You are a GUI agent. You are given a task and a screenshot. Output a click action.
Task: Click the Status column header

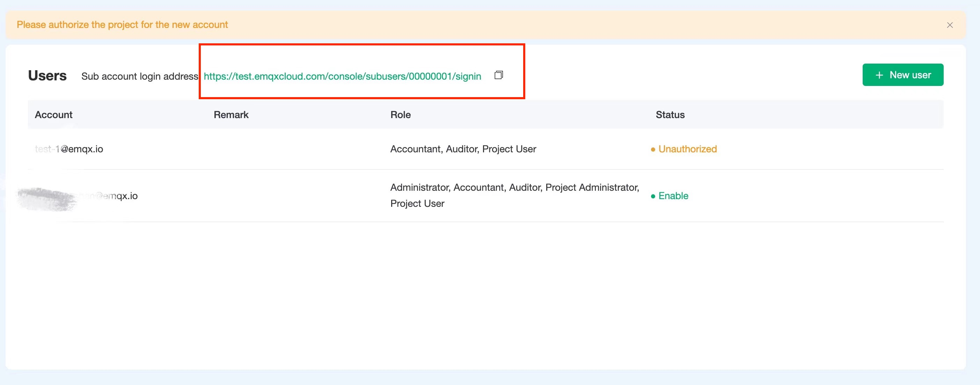tap(670, 115)
